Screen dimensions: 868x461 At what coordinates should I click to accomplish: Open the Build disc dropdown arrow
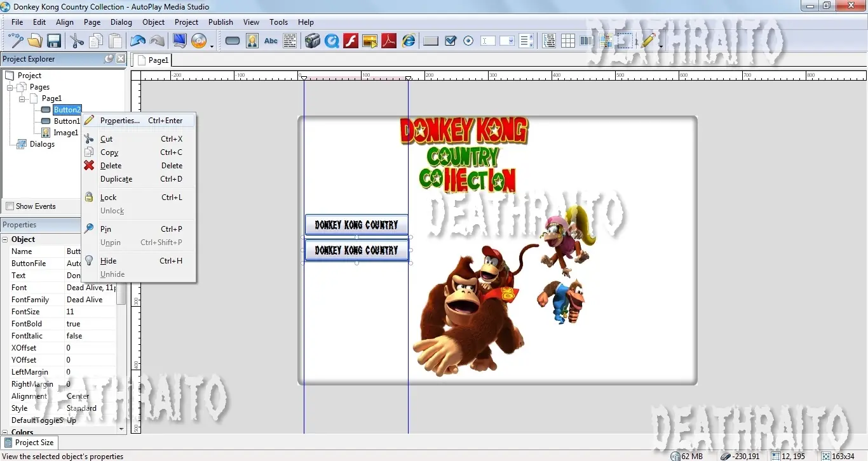pyautogui.click(x=212, y=45)
